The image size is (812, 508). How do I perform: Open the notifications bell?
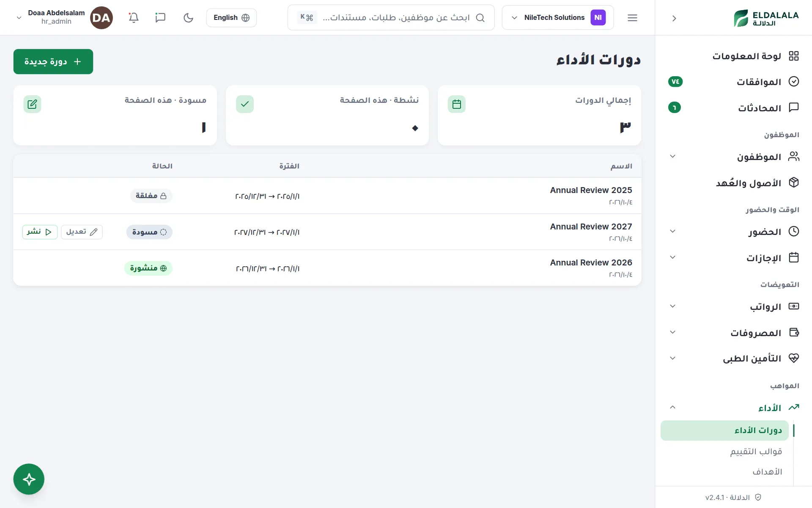point(134,18)
